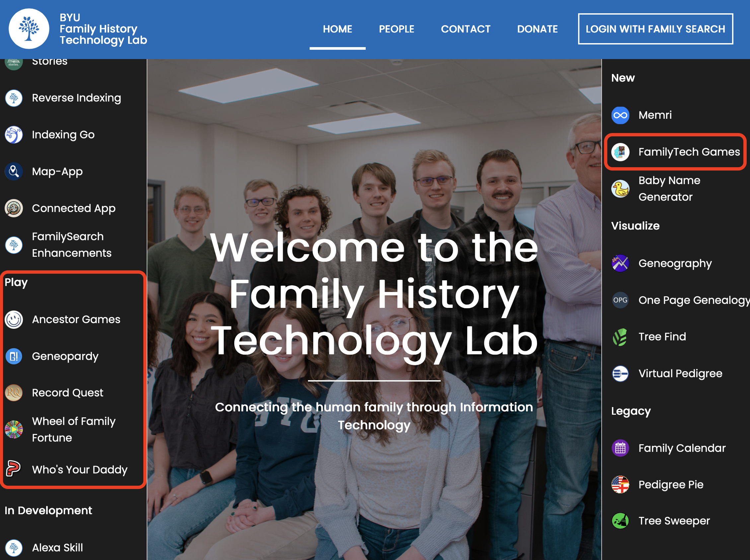Open Ancestor Games link

pyautogui.click(x=76, y=319)
